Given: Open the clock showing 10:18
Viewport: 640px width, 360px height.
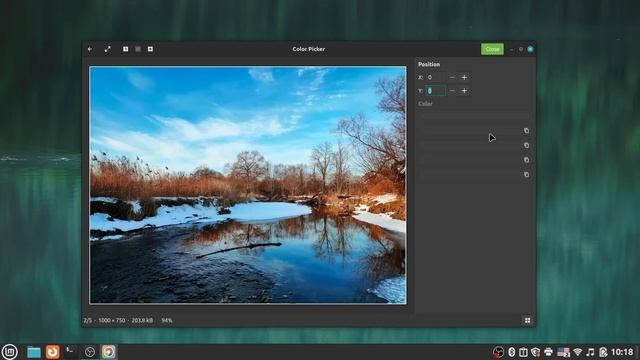Looking at the screenshot, I should tap(622, 352).
